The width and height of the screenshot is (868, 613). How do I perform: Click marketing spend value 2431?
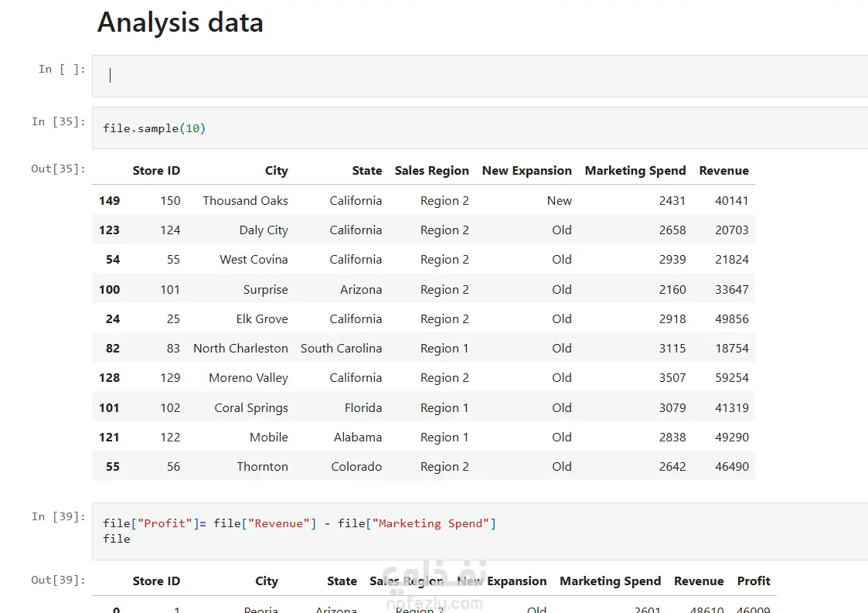point(672,200)
